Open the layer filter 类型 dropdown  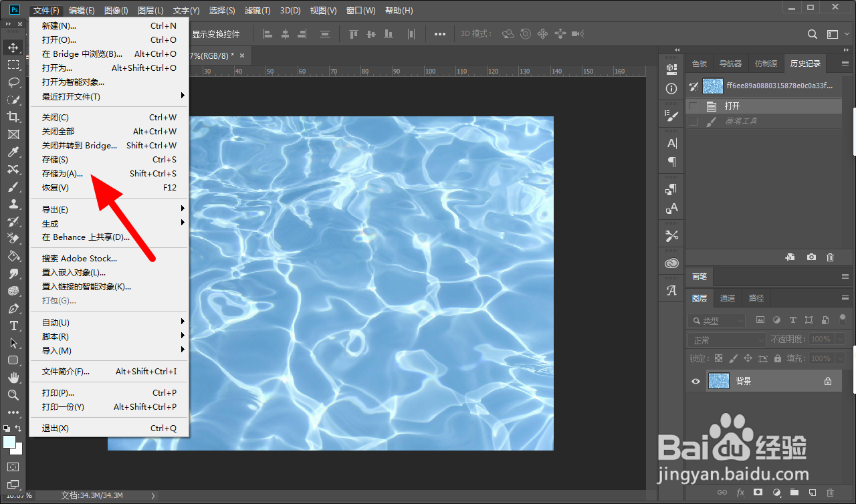[x=717, y=321]
